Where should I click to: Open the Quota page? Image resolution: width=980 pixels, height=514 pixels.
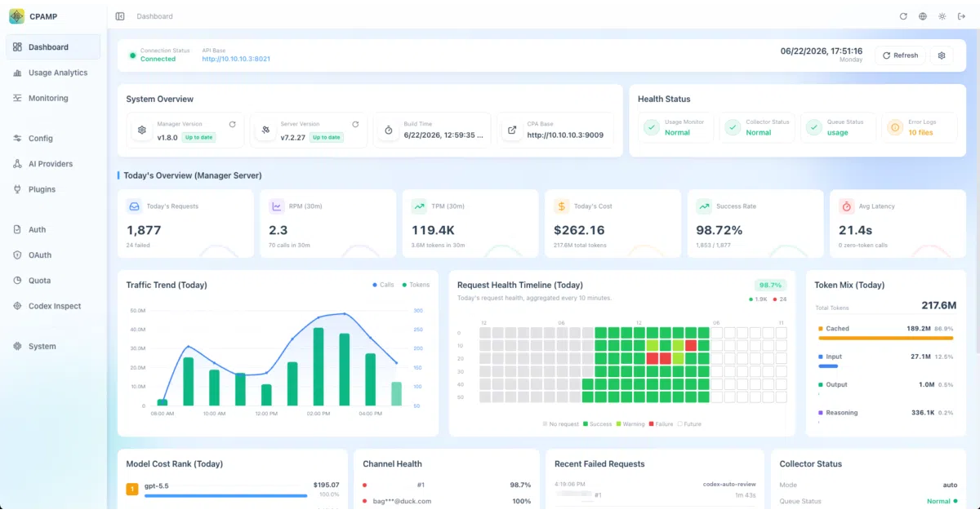click(x=53, y=281)
